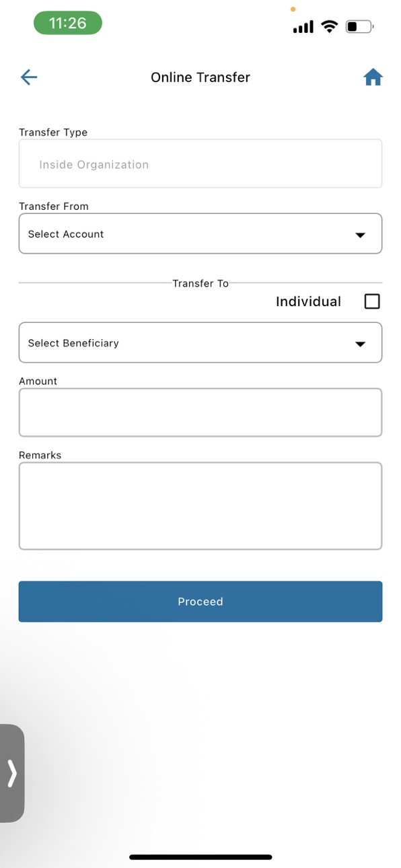Open side panel chevron handle
Image resolution: width=401 pixels, height=868 pixels.
coord(12,773)
